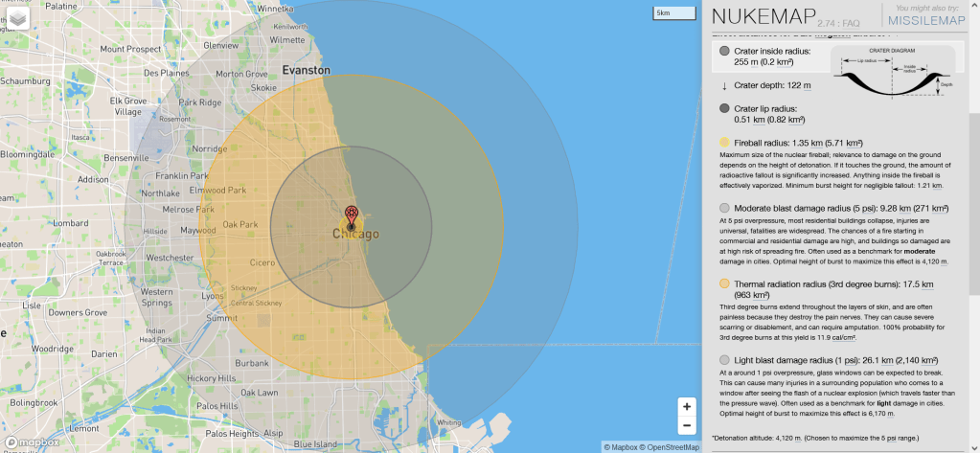980x453 pixels.
Task: Zoom out with the minus button
Action: click(686, 426)
